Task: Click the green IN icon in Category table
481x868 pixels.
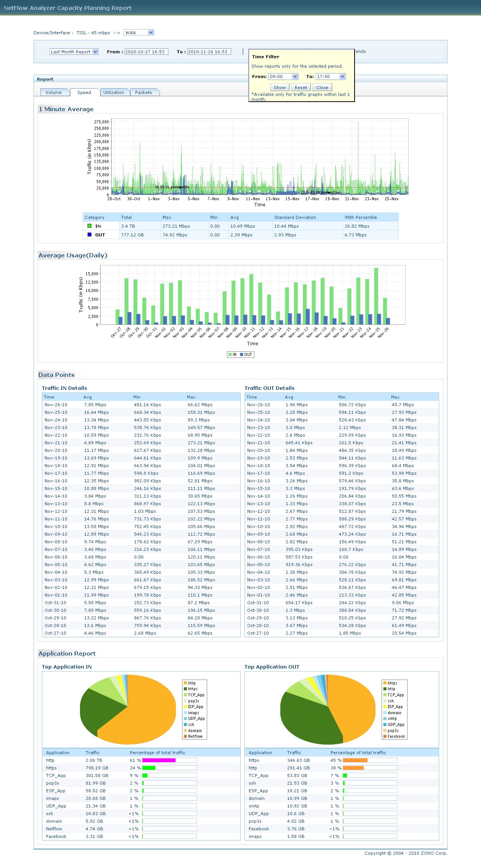Action: [x=89, y=226]
